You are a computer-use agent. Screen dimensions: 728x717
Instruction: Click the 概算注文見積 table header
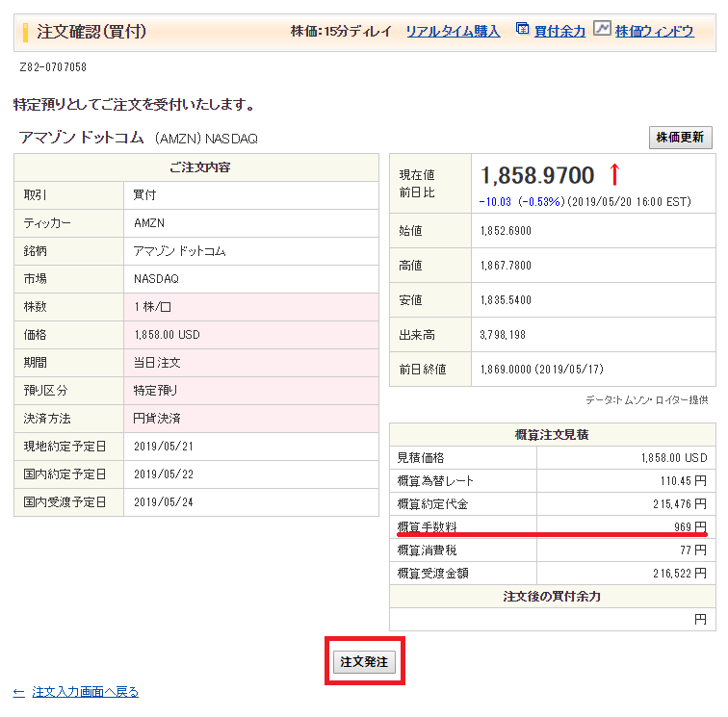click(x=552, y=435)
